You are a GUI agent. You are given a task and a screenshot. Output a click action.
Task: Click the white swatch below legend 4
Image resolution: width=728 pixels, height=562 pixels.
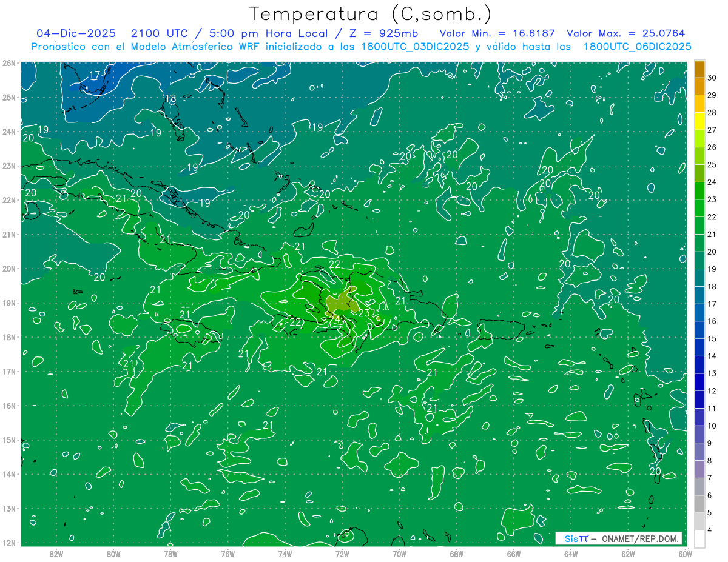[x=699, y=538]
